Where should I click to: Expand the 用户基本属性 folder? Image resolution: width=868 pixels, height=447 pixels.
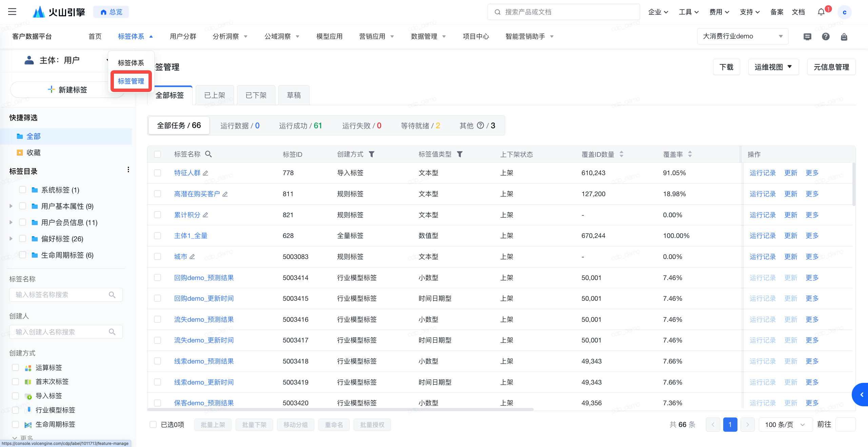pos(11,206)
